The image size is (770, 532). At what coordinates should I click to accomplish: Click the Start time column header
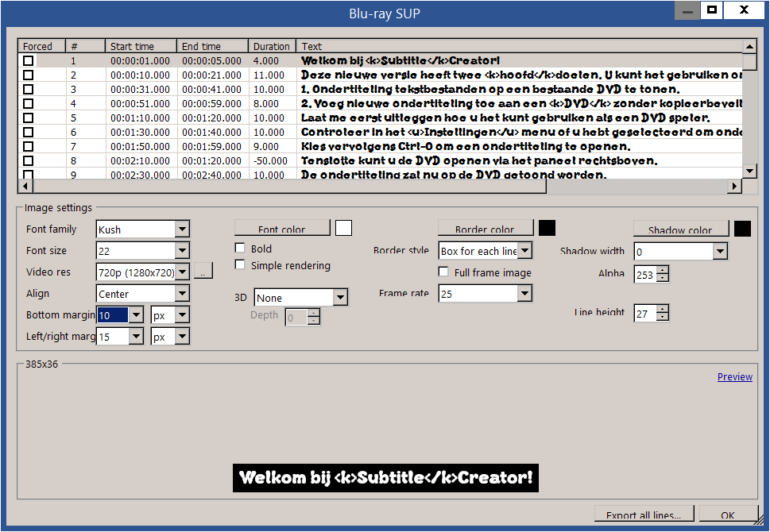click(x=141, y=46)
